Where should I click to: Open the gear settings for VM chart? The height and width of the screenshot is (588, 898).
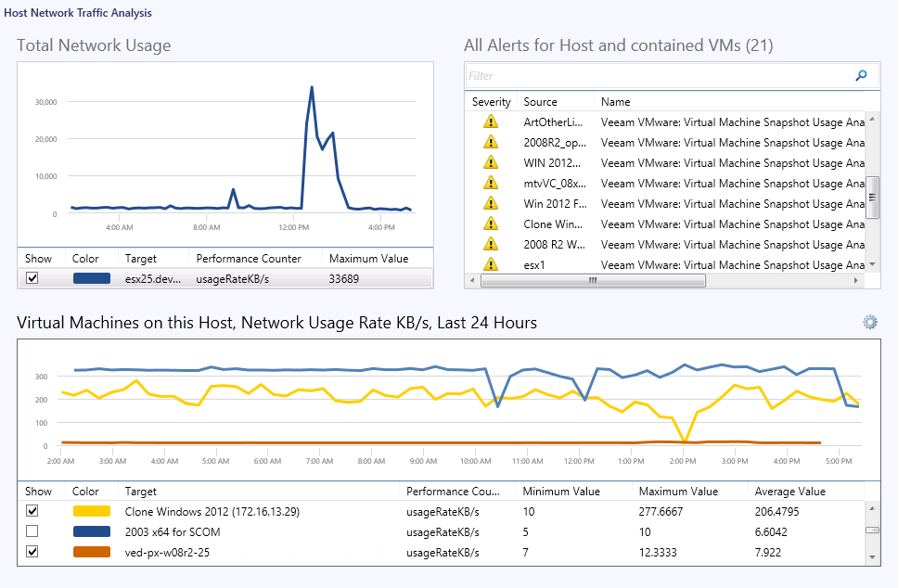pyautogui.click(x=869, y=322)
